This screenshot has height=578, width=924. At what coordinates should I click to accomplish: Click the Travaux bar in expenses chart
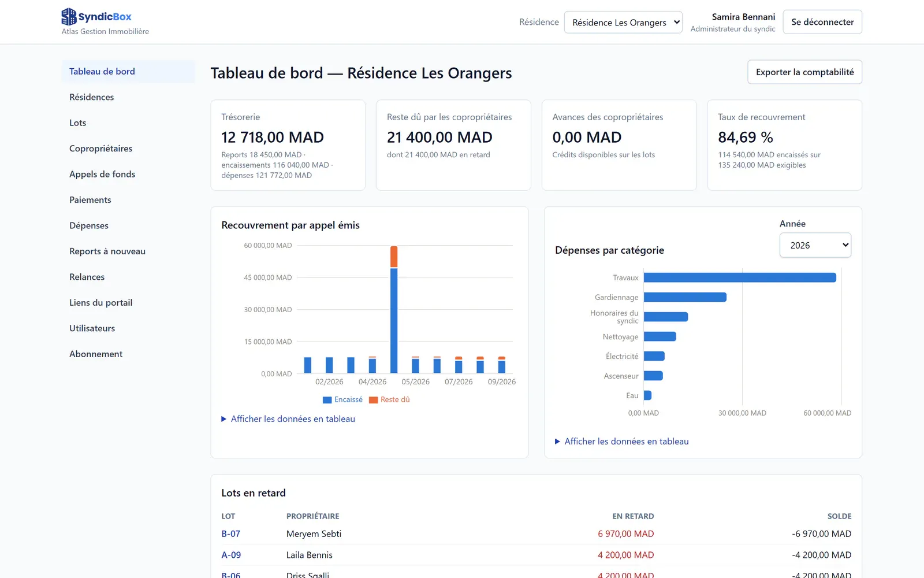tap(740, 277)
